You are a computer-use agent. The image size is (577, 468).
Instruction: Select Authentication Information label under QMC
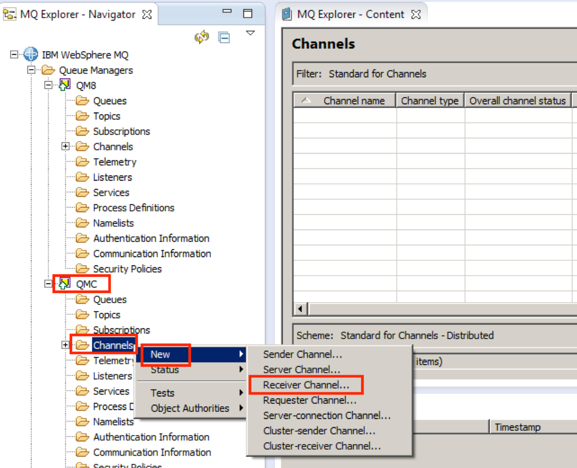point(151,437)
